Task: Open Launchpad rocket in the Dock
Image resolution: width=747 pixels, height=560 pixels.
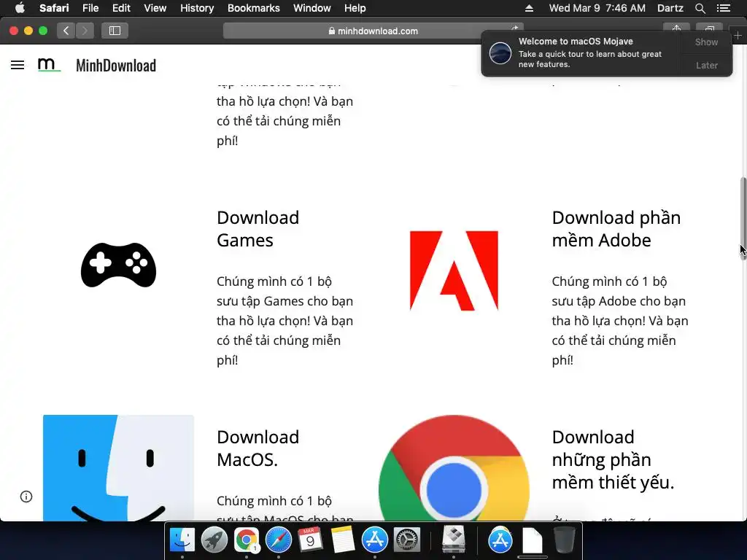Action: [214, 540]
